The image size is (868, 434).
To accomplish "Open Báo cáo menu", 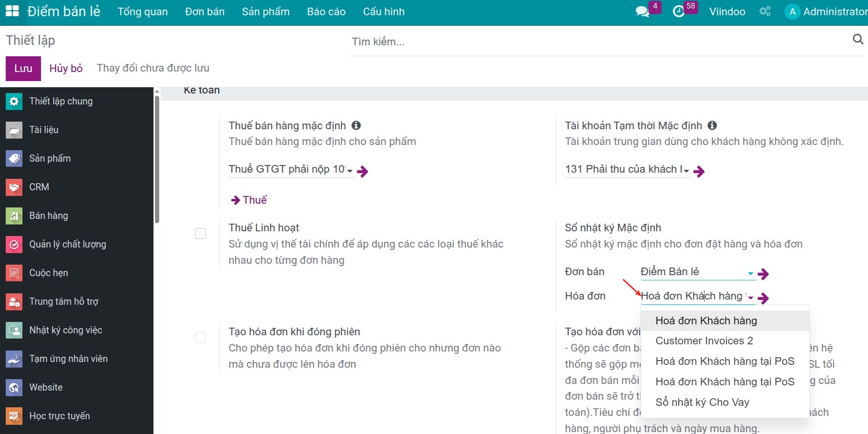I will coord(326,11).
